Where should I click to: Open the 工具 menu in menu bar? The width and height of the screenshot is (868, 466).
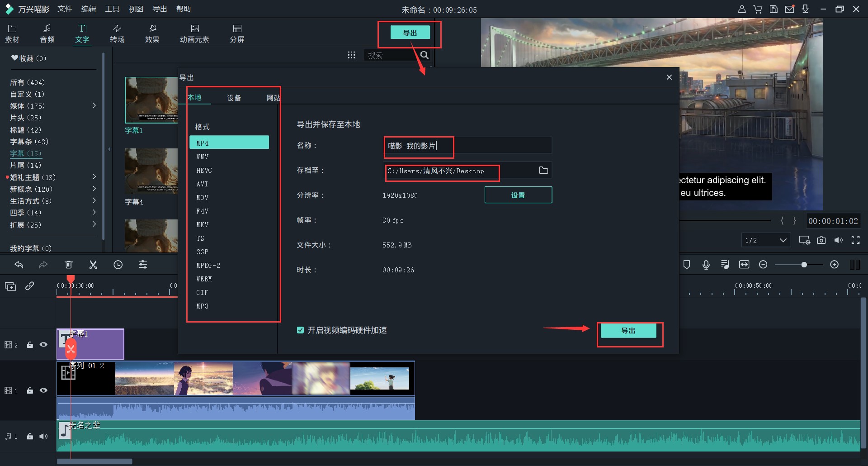coord(112,9)
